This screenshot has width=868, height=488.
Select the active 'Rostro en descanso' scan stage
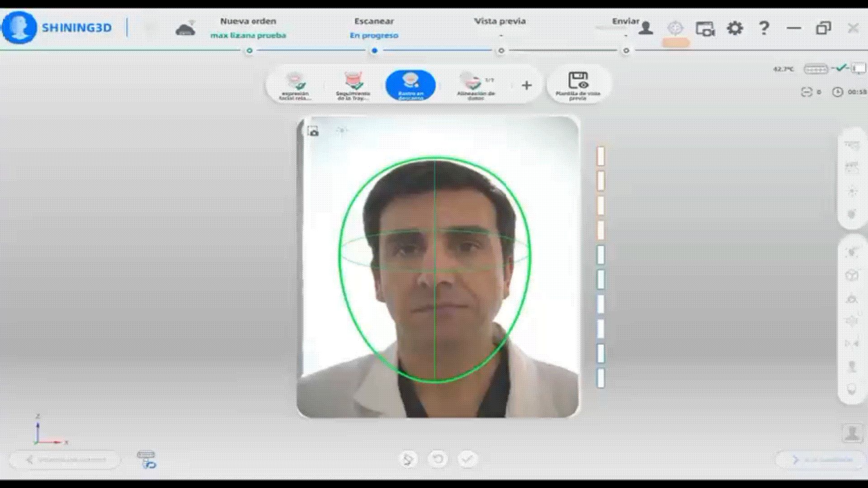410,85
